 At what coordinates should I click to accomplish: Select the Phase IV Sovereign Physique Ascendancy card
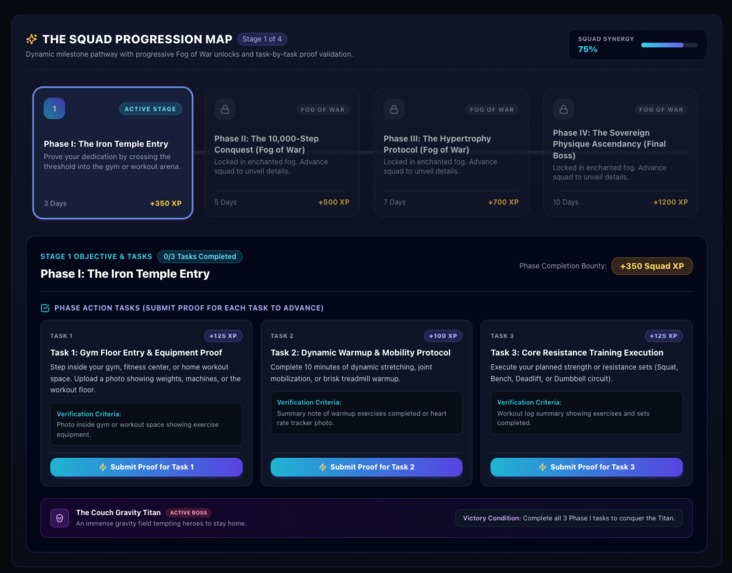[620, 153]
